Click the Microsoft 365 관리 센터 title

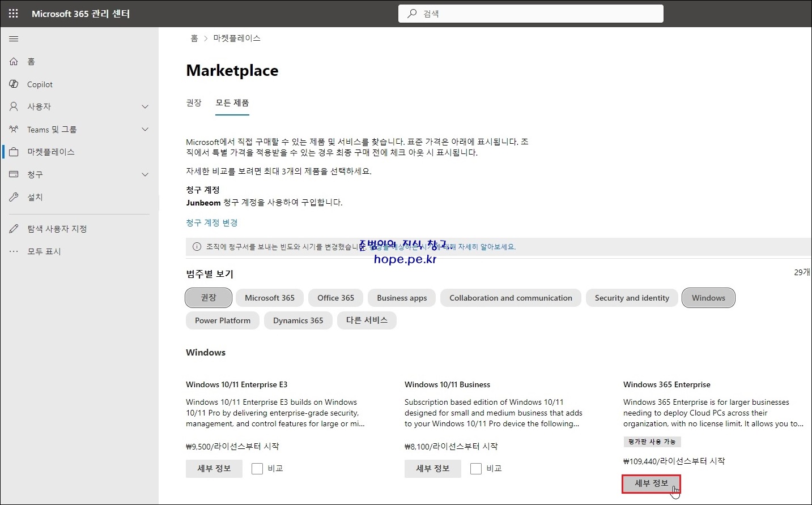[x=80, y=14]
